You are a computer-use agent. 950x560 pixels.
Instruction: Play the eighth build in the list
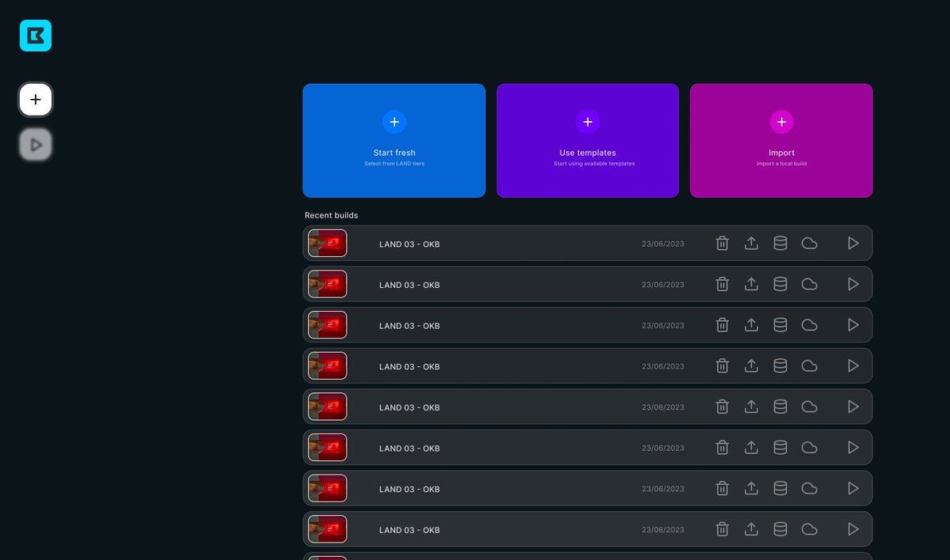(x=853, y=529)
